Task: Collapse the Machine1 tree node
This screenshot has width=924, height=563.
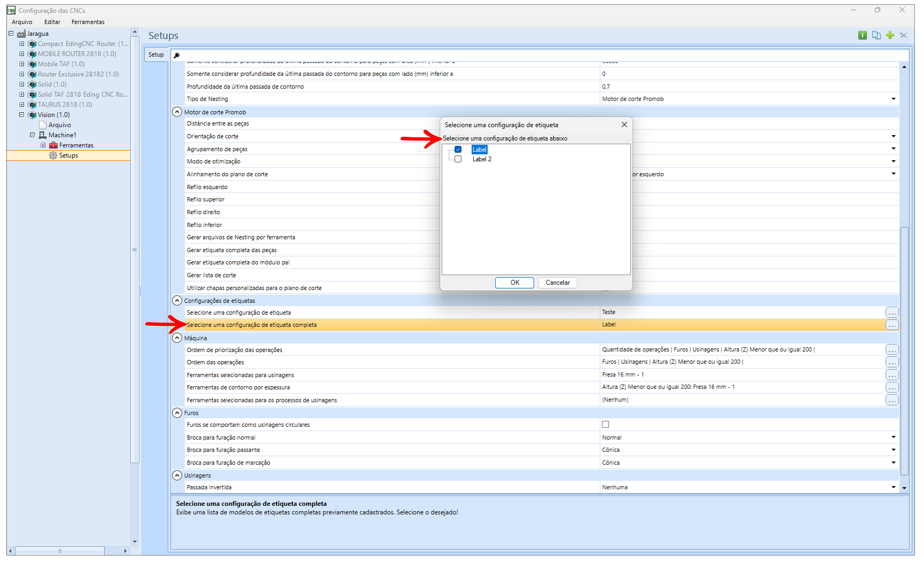Action: [32, 135]
